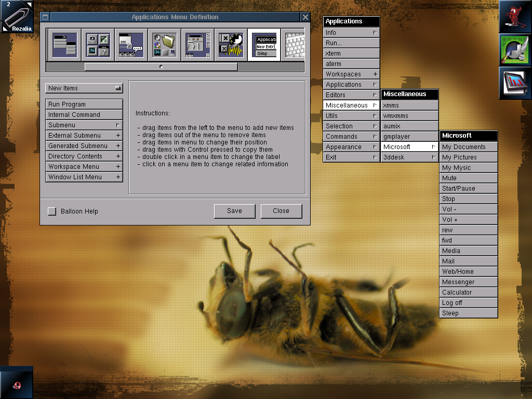Image resolution: width=532 pixels, height=399 pixels.
Task: Open the Menu Preferences panel icon
Action: pos(64,45)
